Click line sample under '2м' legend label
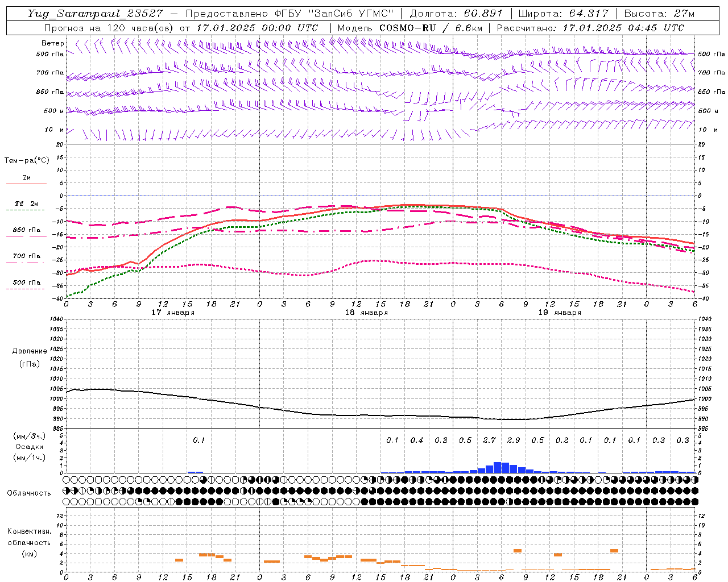 click(x=26, y=184)
